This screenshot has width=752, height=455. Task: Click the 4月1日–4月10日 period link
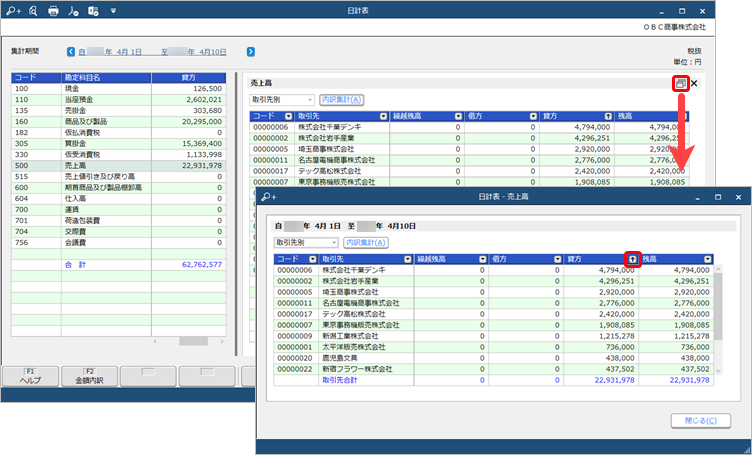pos(153,52)
